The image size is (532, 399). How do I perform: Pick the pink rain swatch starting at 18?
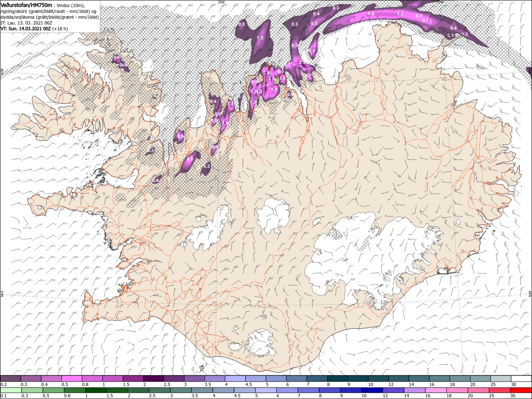click(x=457, y=390)
